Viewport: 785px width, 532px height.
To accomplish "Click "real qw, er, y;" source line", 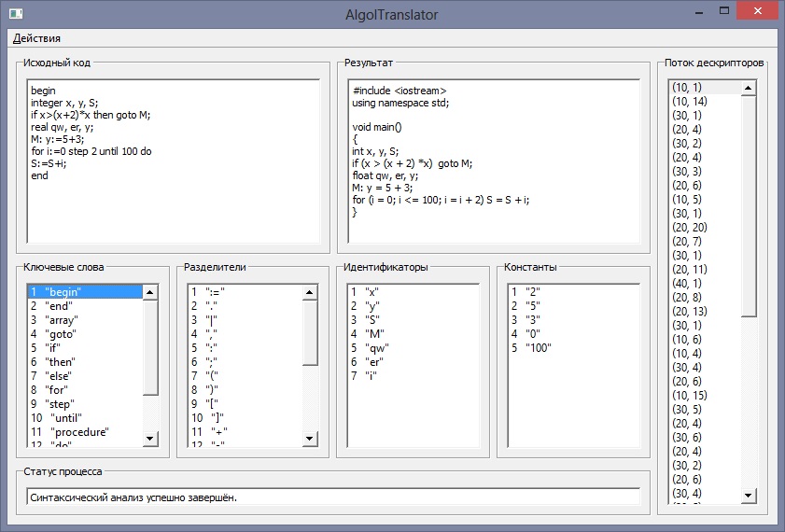I will tap(63, 127).
